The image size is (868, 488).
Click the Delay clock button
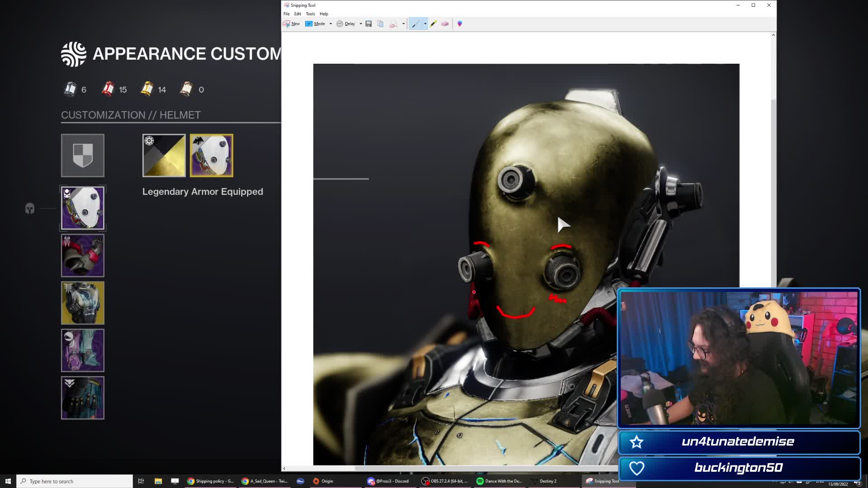click(x=346, y=23)
